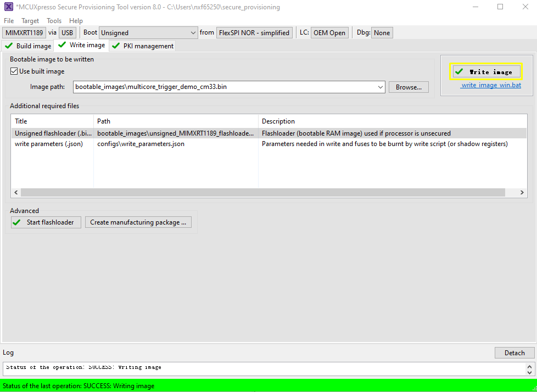Screen dimensions: 537x392
Task: Click right arrow of the files table scrollbar
Action: coord(523,193)
